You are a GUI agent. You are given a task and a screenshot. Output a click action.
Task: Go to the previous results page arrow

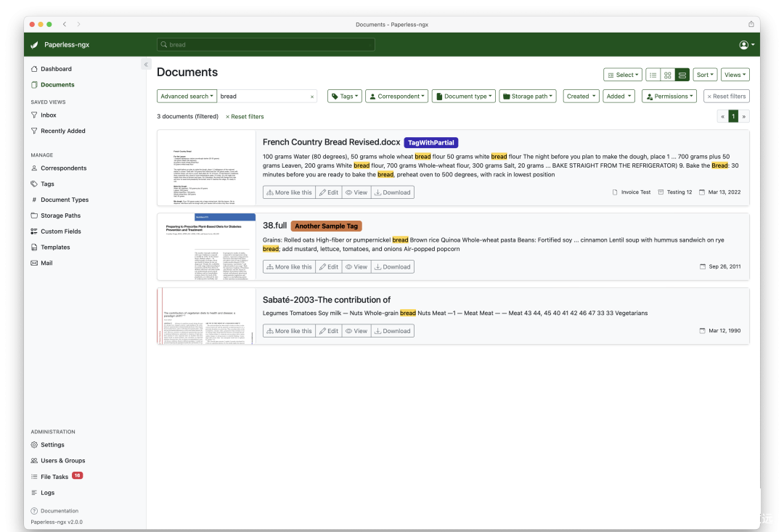click(x=722, y=117)
